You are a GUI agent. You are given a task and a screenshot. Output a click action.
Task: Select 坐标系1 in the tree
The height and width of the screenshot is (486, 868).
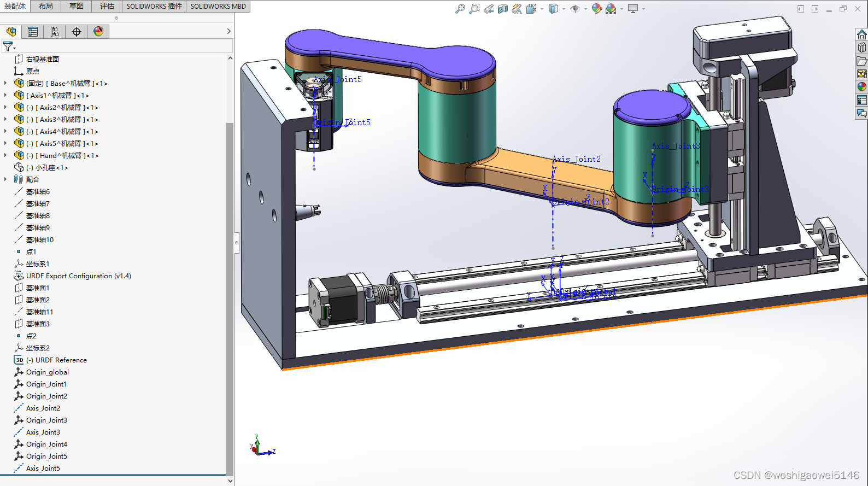[x=38, y=264]
